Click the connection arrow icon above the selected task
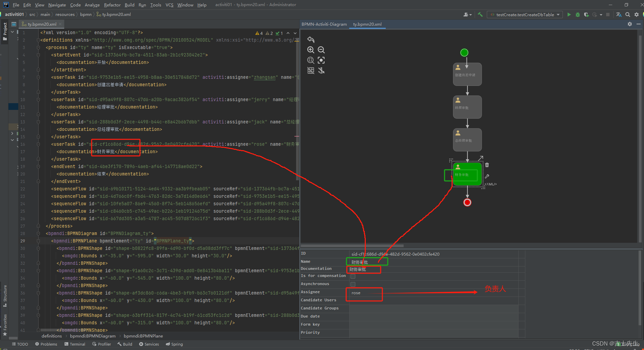Image resolution: width=644 pixels, height=350 pixels. pos(480,158)
